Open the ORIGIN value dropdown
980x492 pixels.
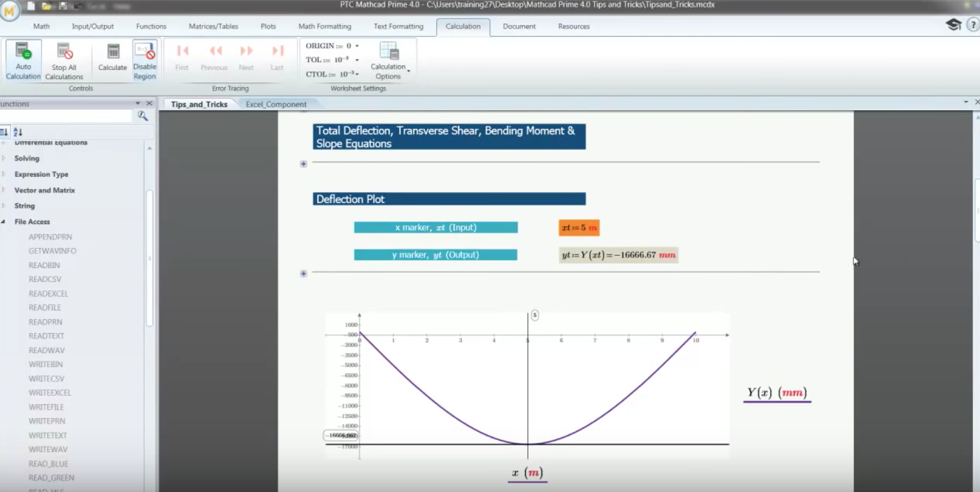pyautogui.click(x=357, y=46)
